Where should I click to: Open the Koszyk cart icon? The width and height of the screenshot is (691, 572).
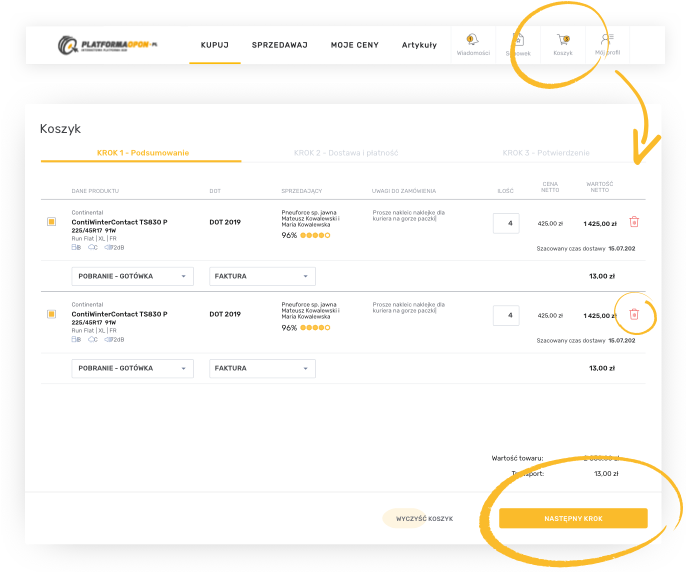pyautogui.click(x=562, y=42)
